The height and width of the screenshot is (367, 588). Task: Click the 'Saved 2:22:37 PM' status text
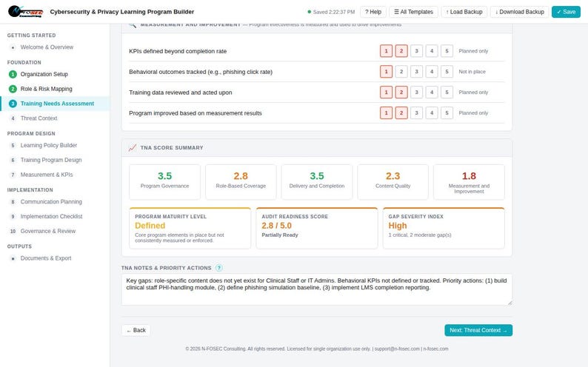334,12
